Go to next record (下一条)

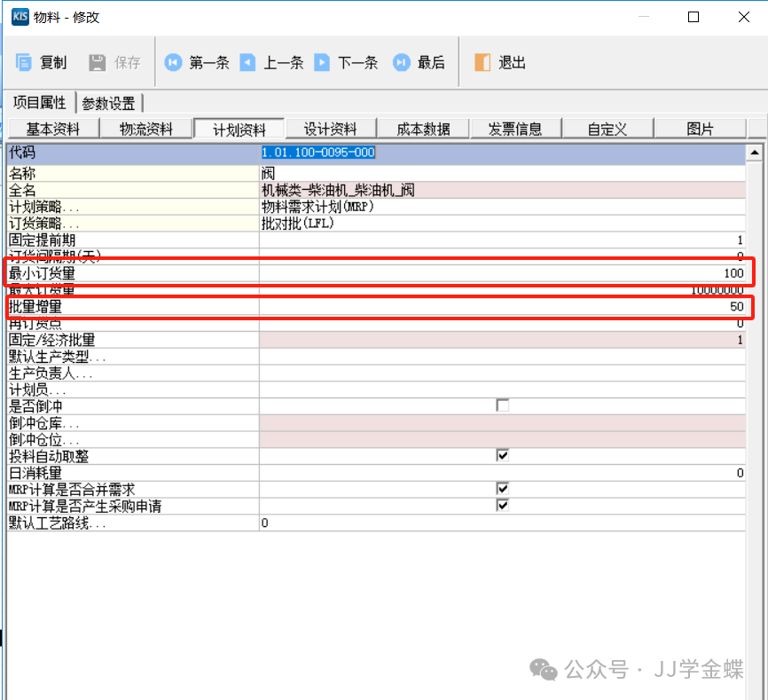[x=323, y=62]
